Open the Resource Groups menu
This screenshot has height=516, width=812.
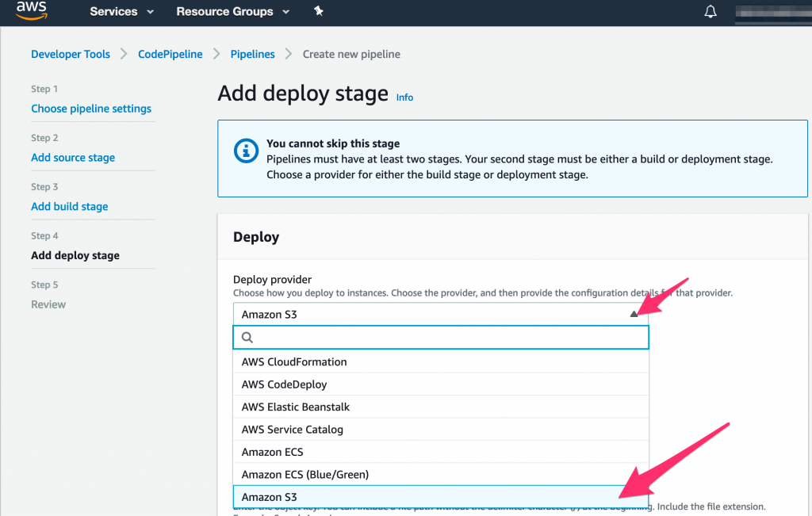(x=225, y=11)
